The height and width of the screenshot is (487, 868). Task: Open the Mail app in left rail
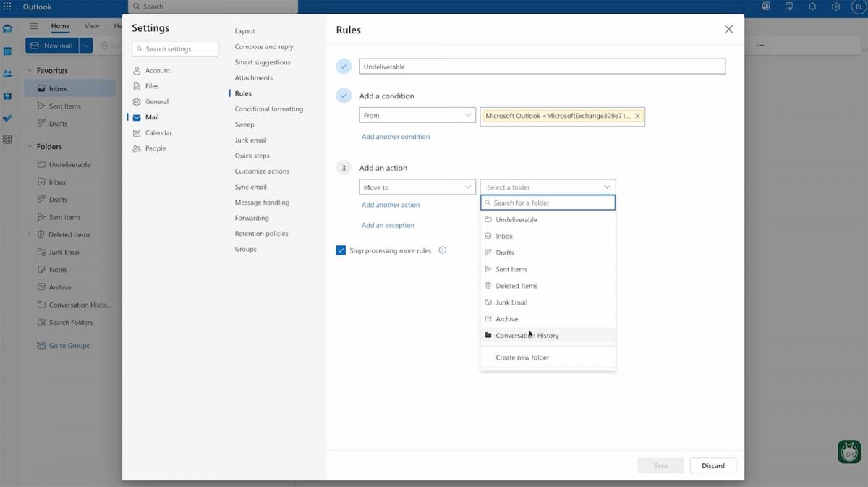tap(7, 29)
